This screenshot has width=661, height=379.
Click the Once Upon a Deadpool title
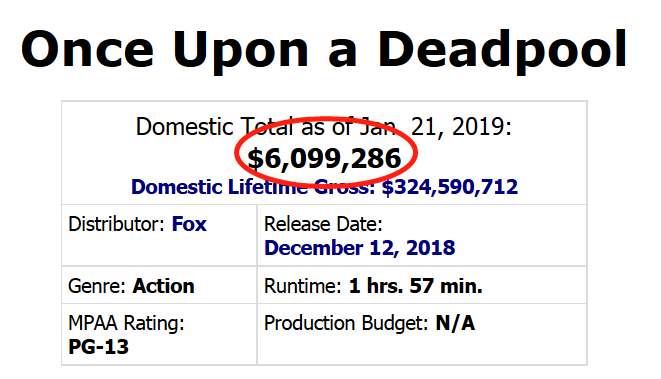pos(324,50)
